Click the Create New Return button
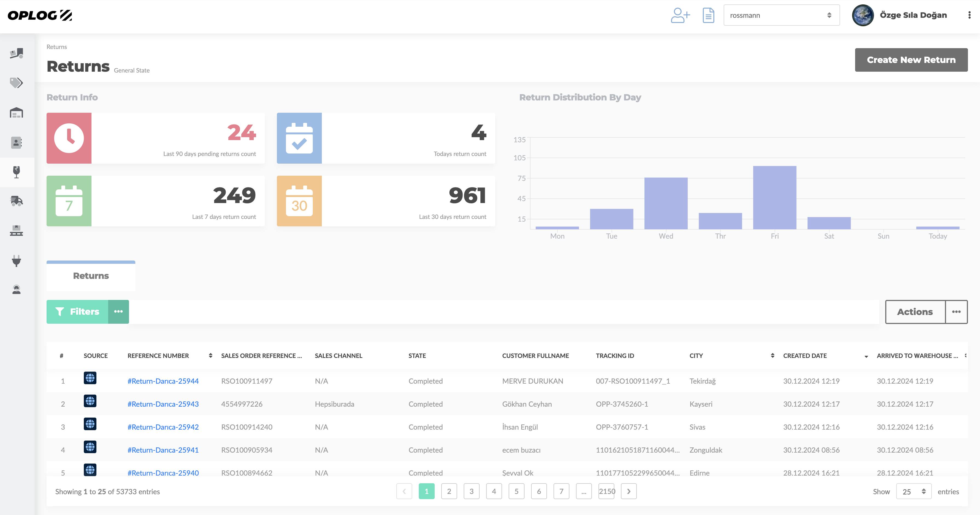The width and height of the screenshot is (980, 515). (911, 59)
